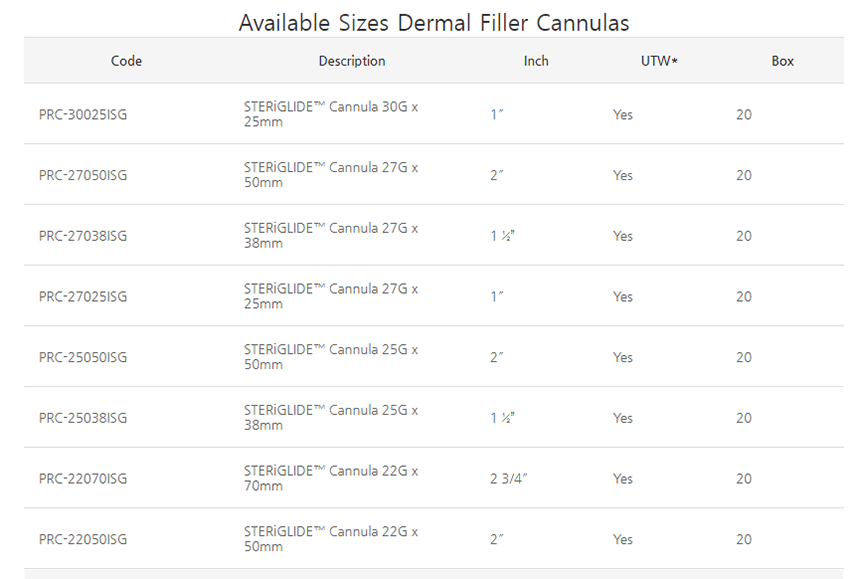Select the PRC-25050ISG row code
Viewport: 860px width, 579px height.
tap(83, 358)
